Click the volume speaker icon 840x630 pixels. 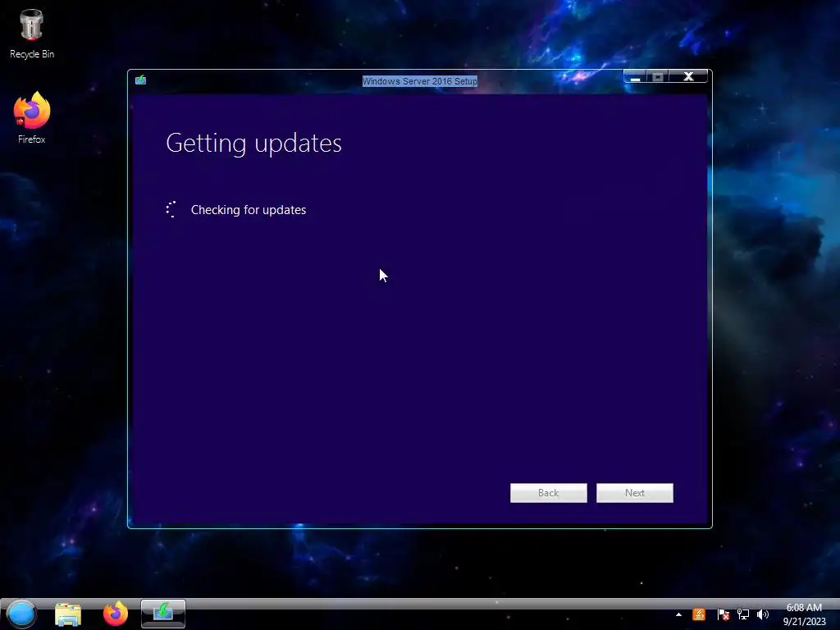[763, 614]
